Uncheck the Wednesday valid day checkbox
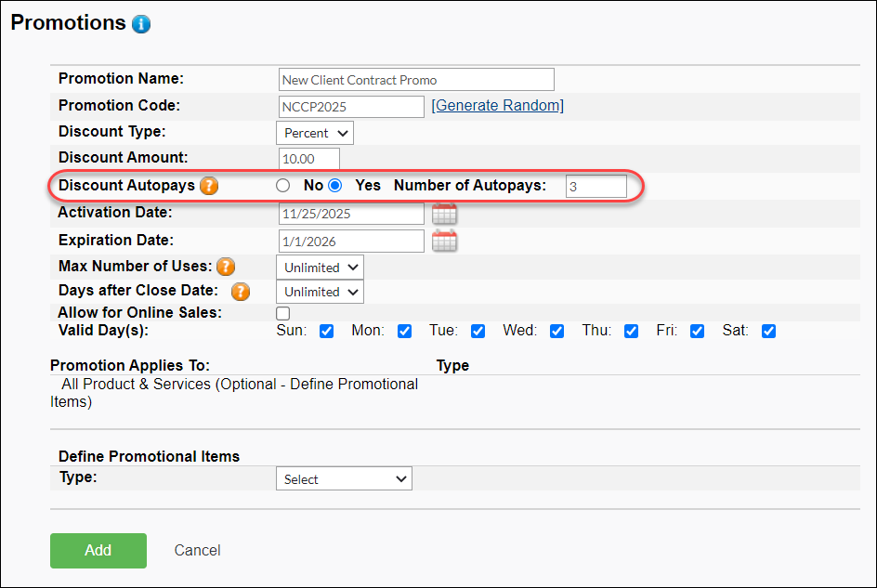 [556, 332]
